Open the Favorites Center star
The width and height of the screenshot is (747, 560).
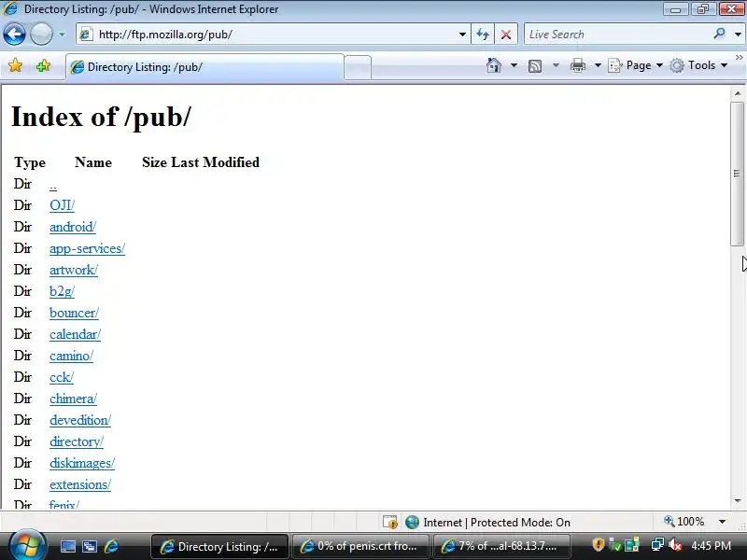[15, 65]
